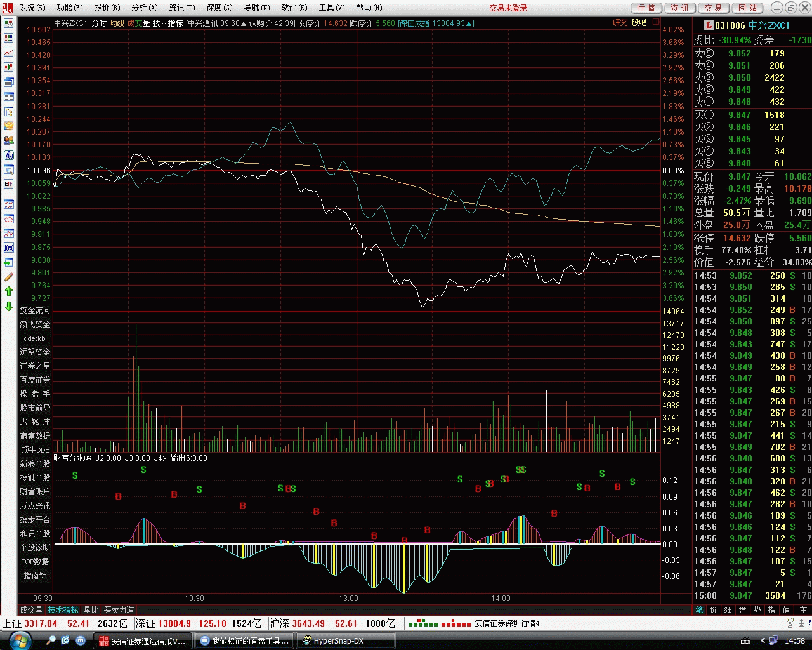This screenshot has height=650, width=812.
Task: Open the 系统(S) menu
Action: tap(32, 8)
